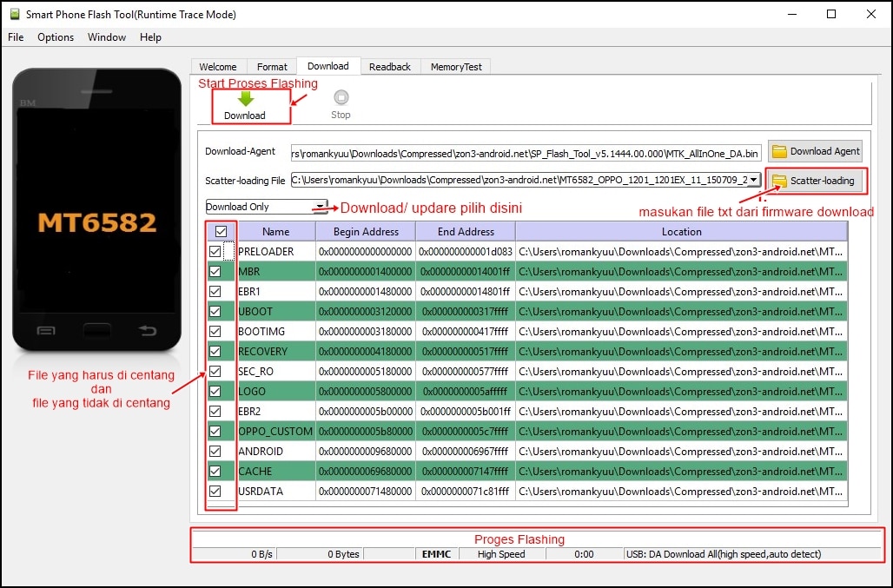Select the ANDROID name cell
Image resolution: width=893 pixels, height=588 pixels.
coord(276,452)
